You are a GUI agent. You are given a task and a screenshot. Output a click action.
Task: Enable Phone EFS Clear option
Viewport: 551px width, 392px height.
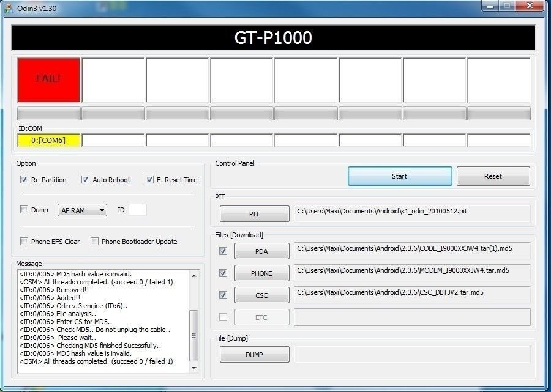24,242
